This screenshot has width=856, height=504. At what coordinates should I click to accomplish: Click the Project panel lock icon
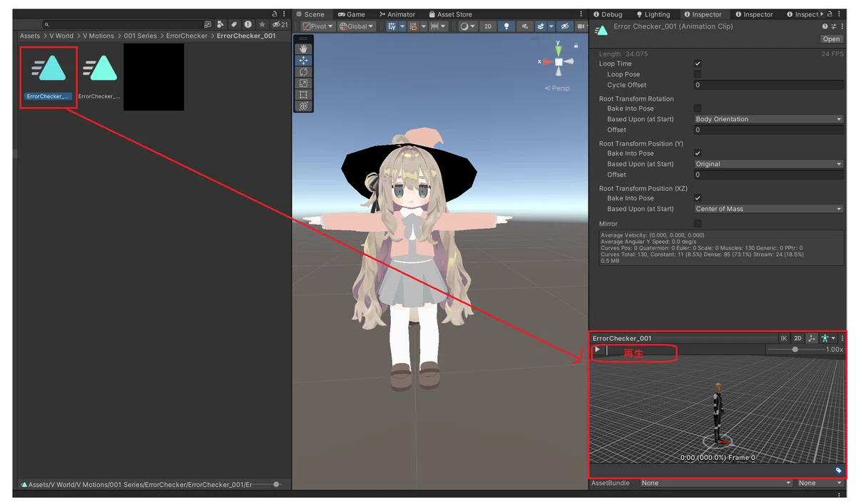[275, 14]
